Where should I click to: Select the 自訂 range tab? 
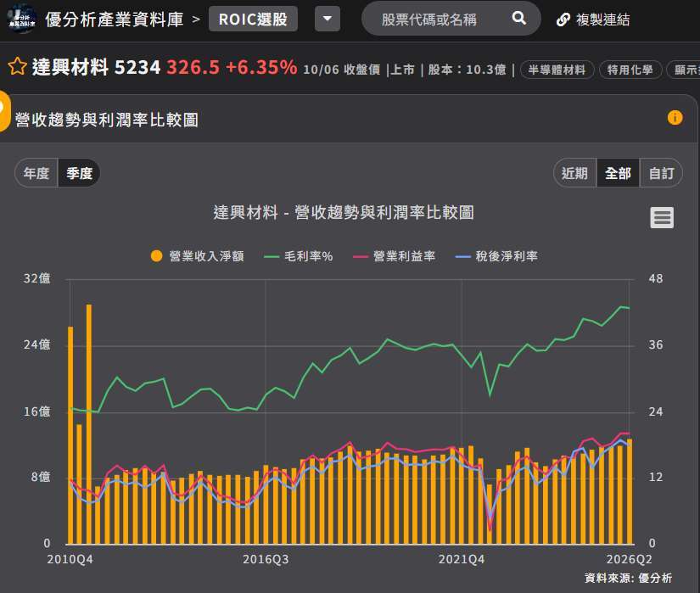(x=662, y=173)
